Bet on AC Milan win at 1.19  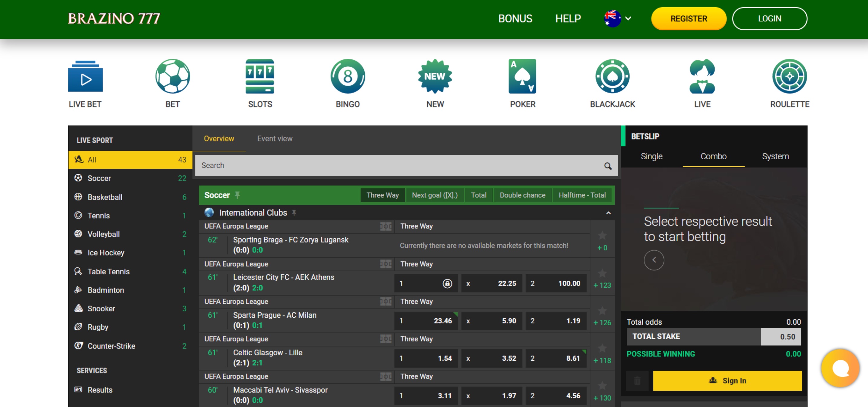coord(556,321)
